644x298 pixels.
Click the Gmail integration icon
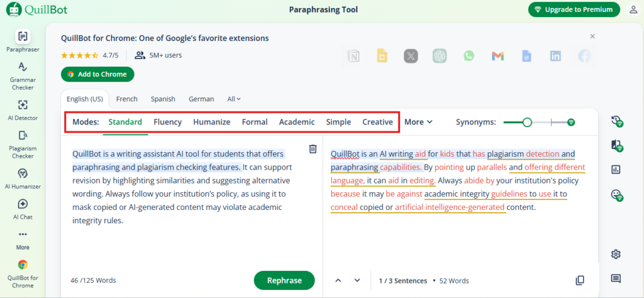point(498,56)
